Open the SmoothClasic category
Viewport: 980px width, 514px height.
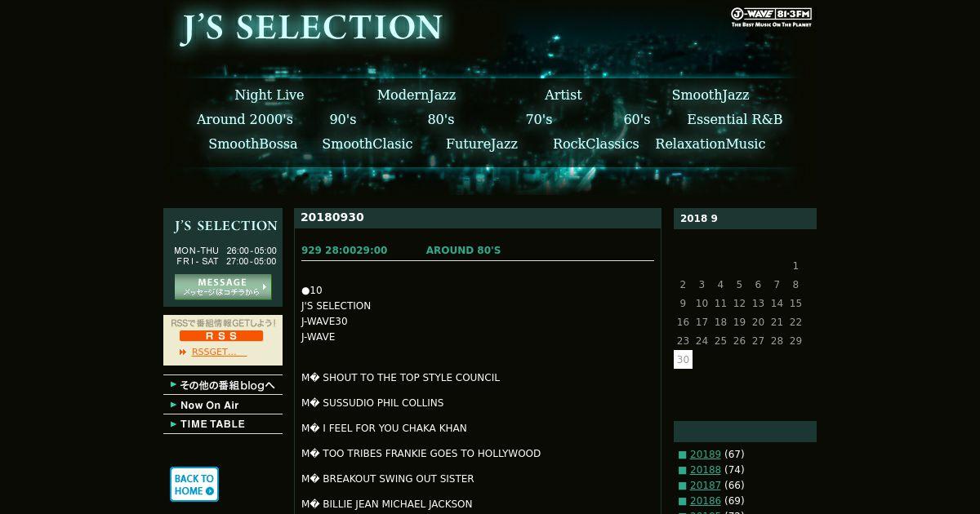pyautogui.click(x=367, y=144)
